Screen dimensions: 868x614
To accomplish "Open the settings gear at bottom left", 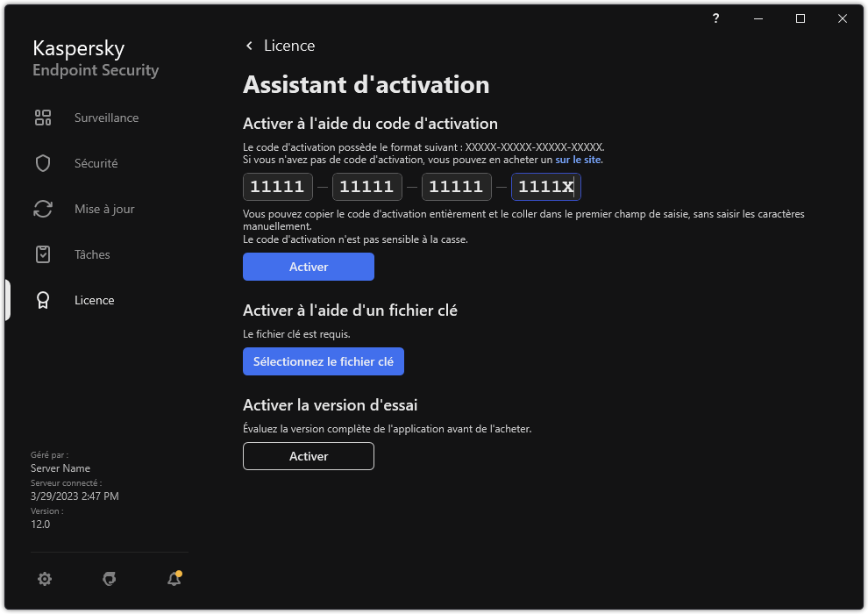I will pos(45,579).
